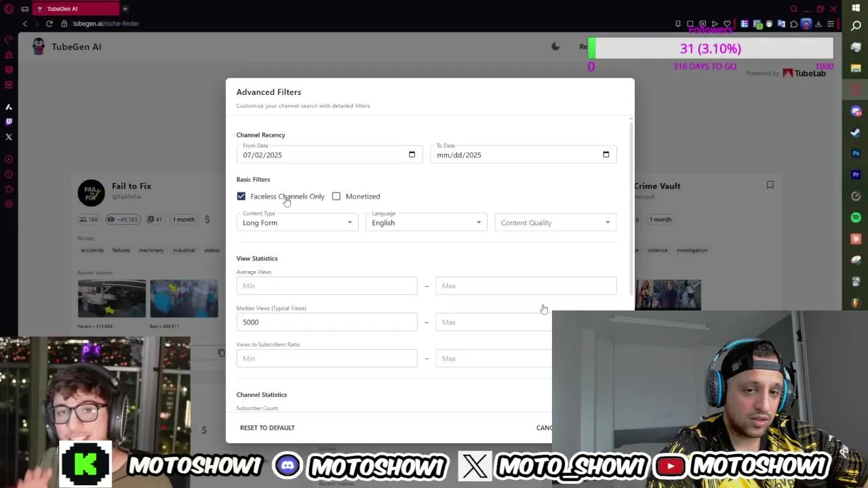
Task: Enable the Monetized checkbox
Action: [x=336, y=197]
